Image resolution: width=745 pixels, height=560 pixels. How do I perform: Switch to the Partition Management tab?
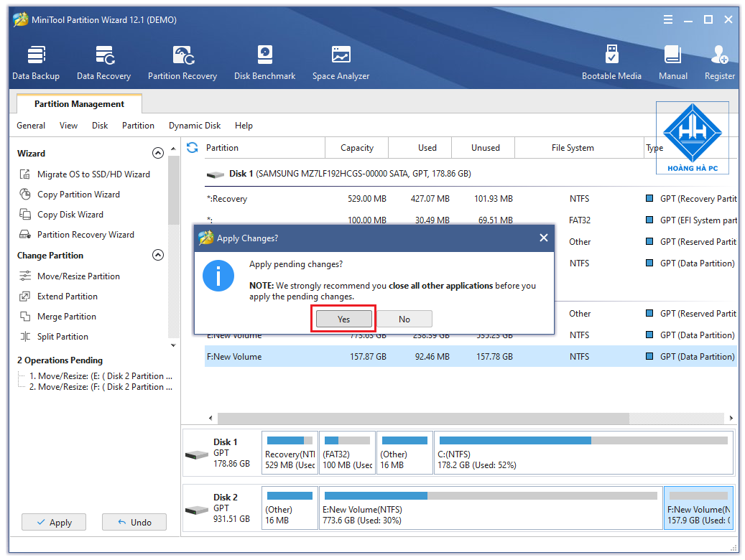pyautogui.click(x=78, y=103)
